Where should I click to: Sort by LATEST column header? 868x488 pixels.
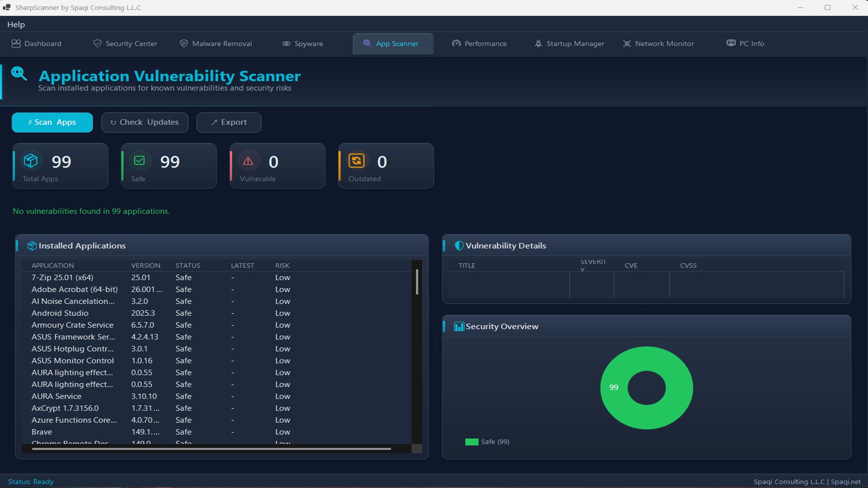pos(242,265)
